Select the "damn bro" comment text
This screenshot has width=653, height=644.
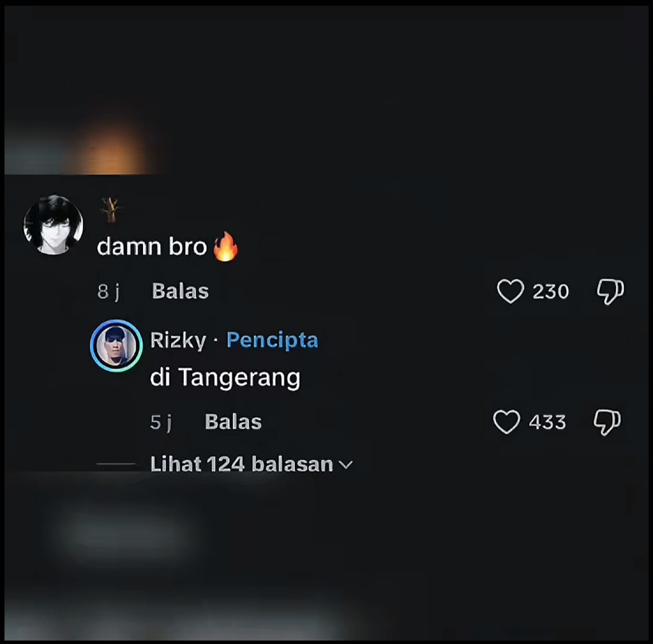pos(152,246)
